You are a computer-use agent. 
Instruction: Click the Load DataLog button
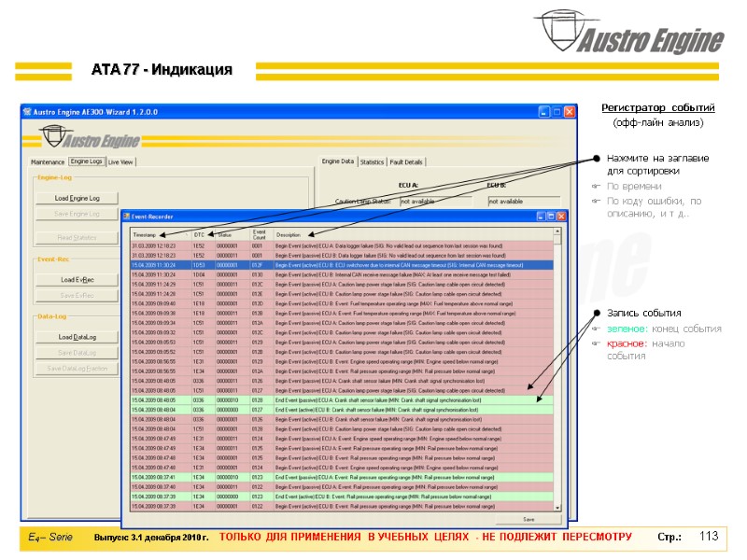click(77, 337)
